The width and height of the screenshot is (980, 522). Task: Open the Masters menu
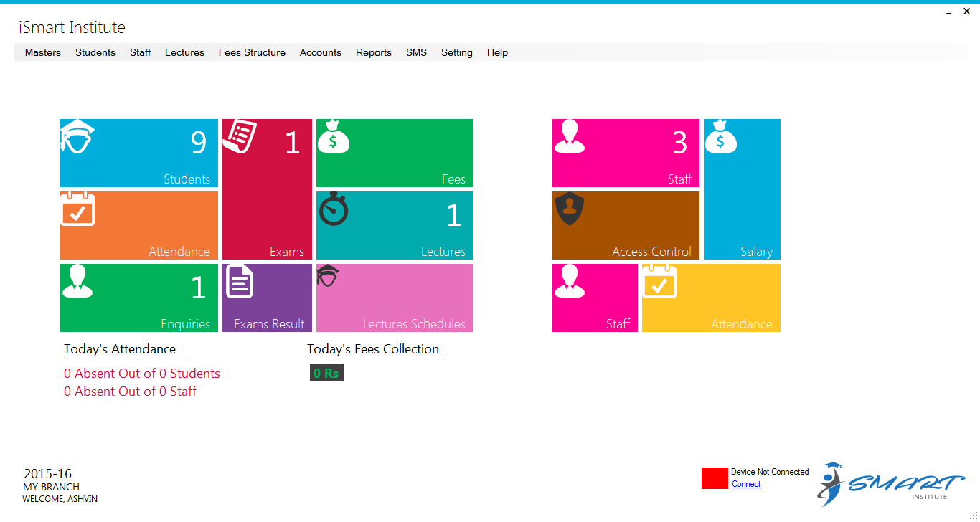(x=43, y=52)
